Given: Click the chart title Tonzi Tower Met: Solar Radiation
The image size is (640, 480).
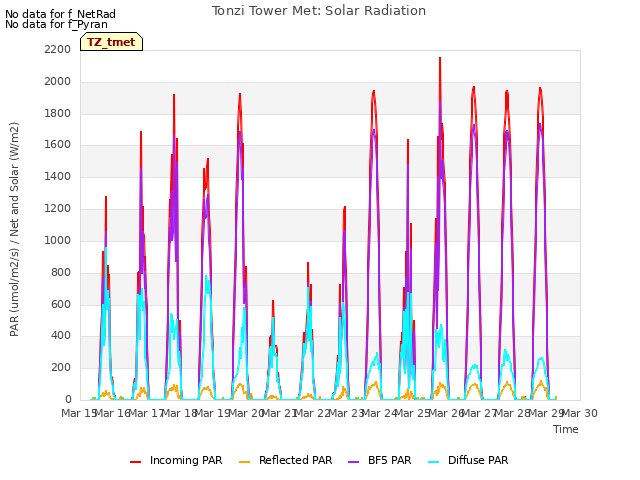Looking at the screenshot, I should pos(319,11).
